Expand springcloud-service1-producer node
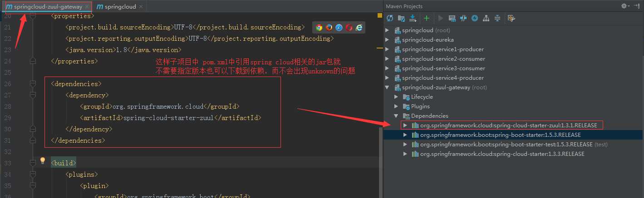The width and height of the screenshot is (644, 198). 387,49
